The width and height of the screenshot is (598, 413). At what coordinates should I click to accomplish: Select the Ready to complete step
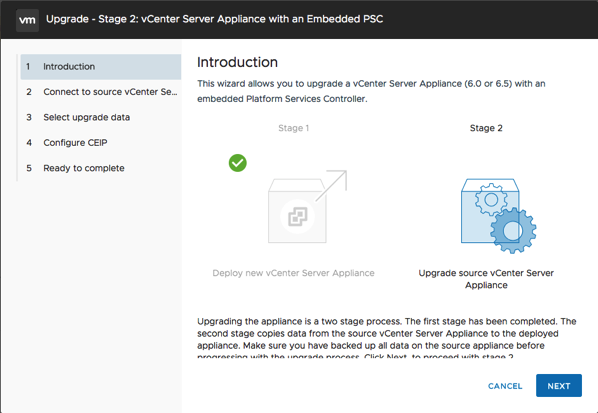[101, 168]
